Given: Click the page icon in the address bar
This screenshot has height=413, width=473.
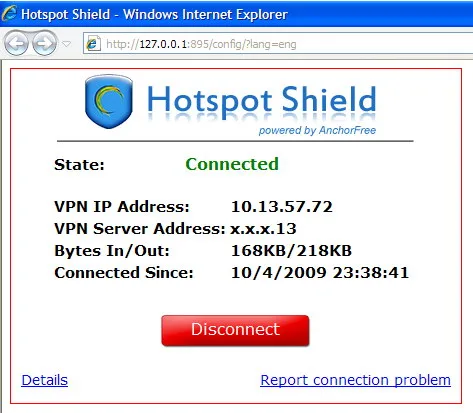Looking at the screenshot, I should (93, 44).
